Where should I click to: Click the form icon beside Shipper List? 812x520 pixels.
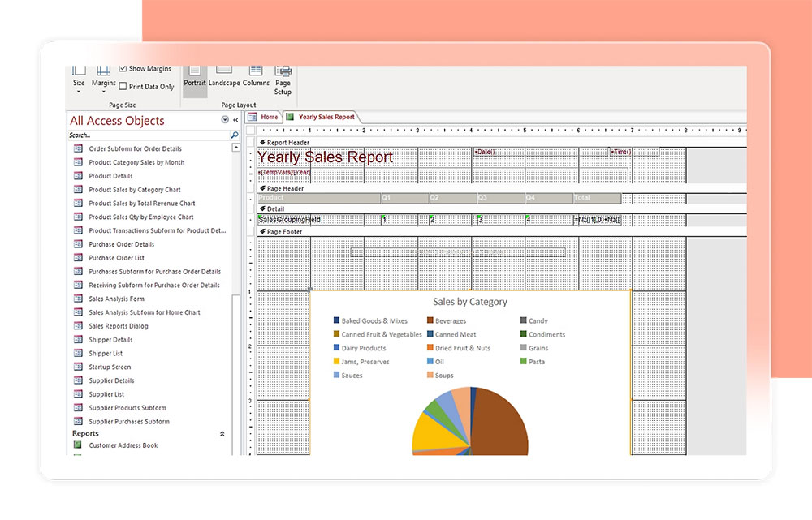(79, 354)
